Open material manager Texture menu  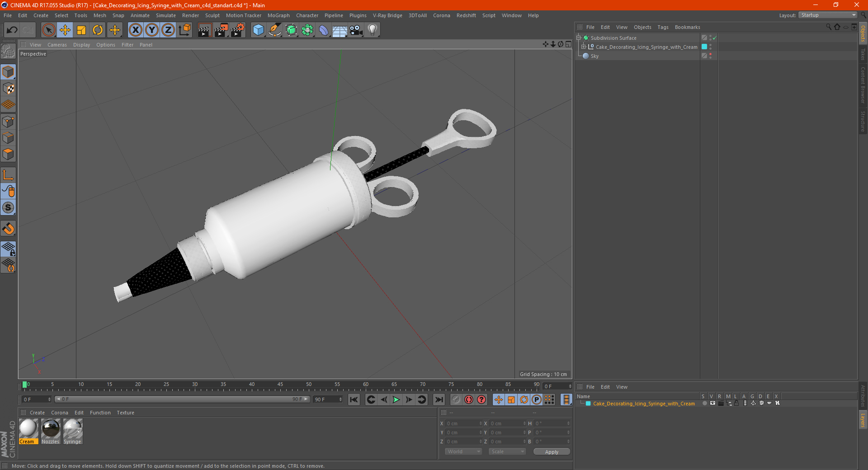[x=125, y=413]
